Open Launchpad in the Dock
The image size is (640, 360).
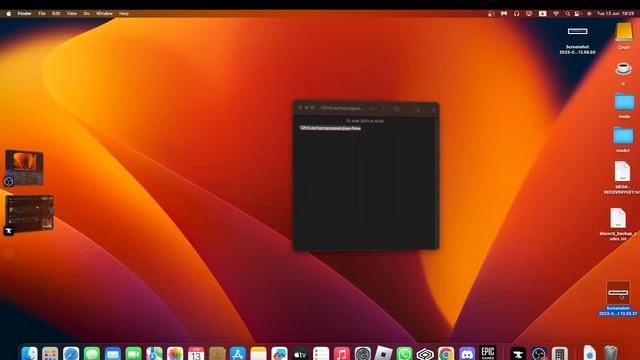coord(50,353)
